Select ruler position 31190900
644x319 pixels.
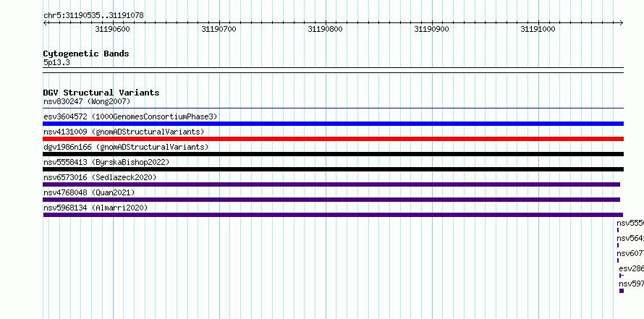(x=432, y=29)
